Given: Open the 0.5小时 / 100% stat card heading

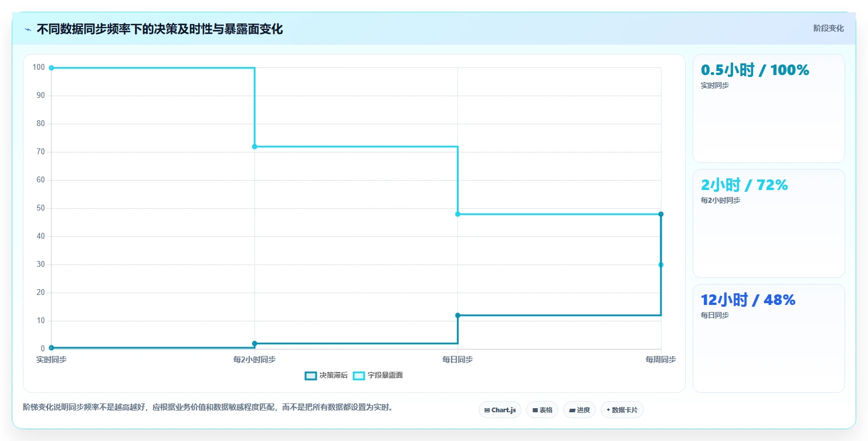Looking at the screenshot, I should 755,70.
